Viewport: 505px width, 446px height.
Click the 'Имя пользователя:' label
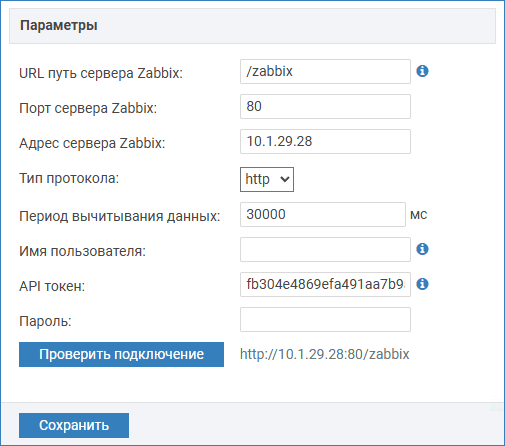click(83, 251)
